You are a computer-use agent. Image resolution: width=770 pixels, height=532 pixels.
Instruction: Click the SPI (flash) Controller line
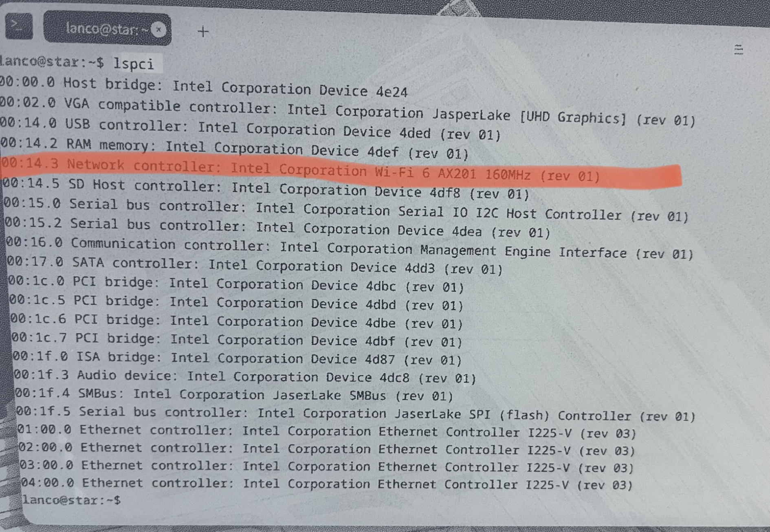356,413
